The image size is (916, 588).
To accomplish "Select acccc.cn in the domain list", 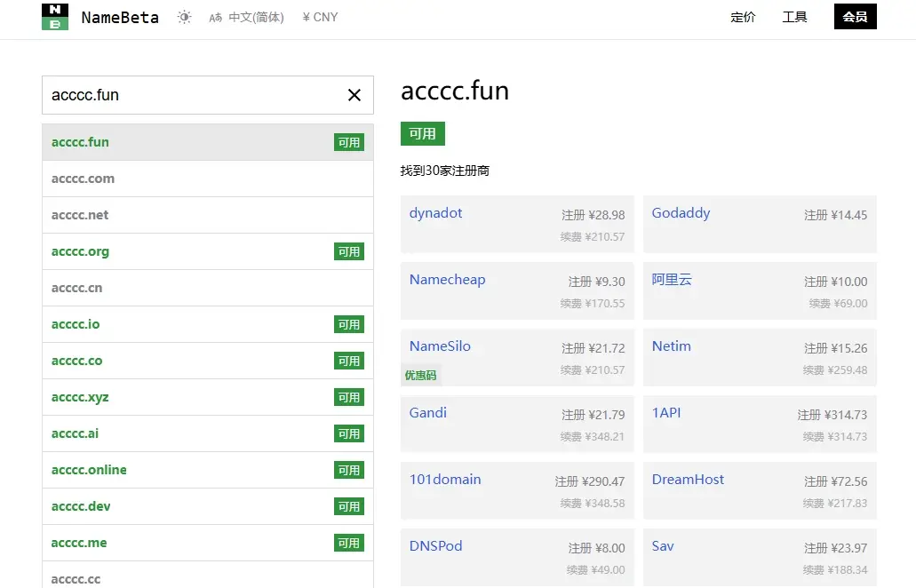I will (207, 288).
